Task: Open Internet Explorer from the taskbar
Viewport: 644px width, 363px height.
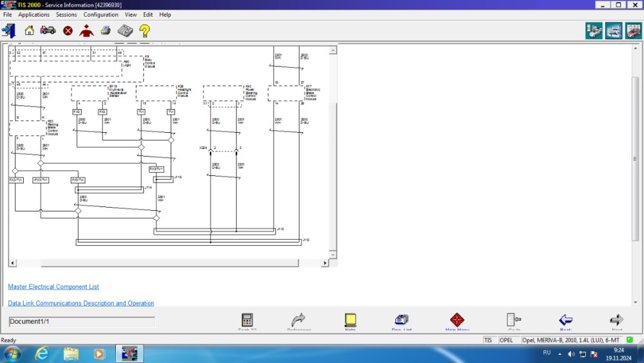Action: (42, 353)
